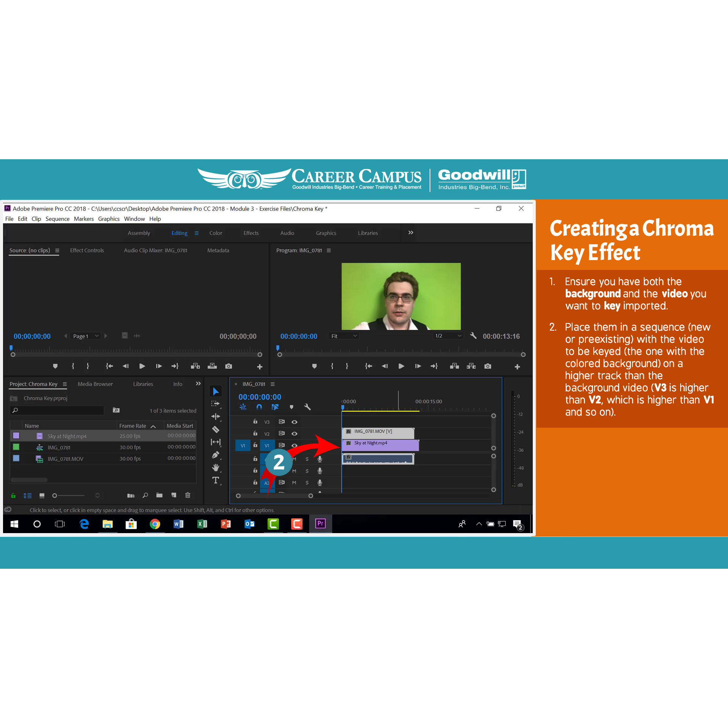
Task: Click Export Frame camera icon in Program monitor
Action: (x=488, y=366)
